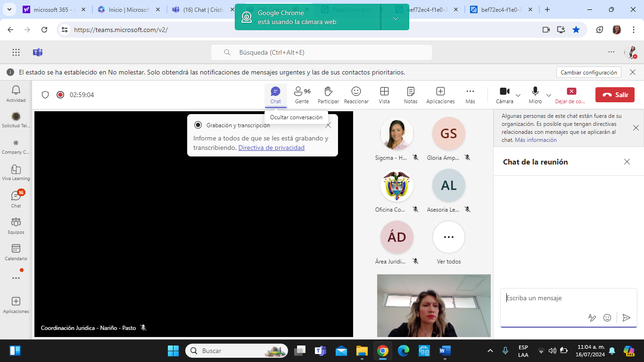Open the Vista layout options
The height and width of the screenshot is (362, 644).
[384, 95]
